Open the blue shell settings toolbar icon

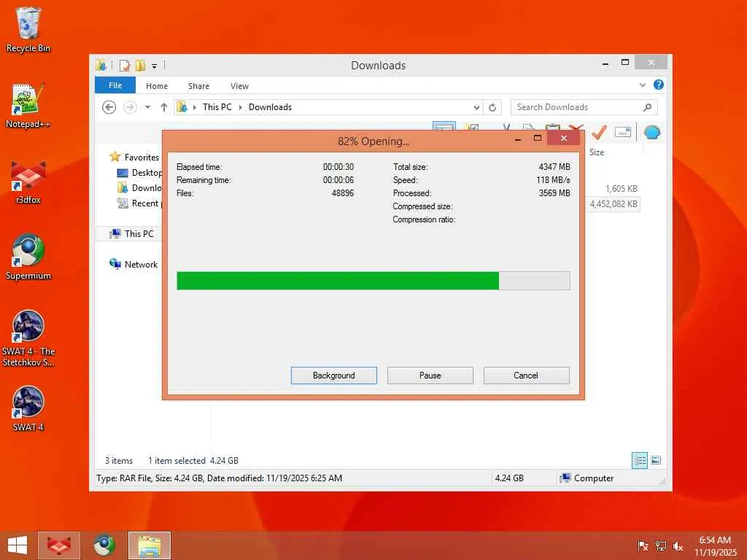[x=651, y=132]
